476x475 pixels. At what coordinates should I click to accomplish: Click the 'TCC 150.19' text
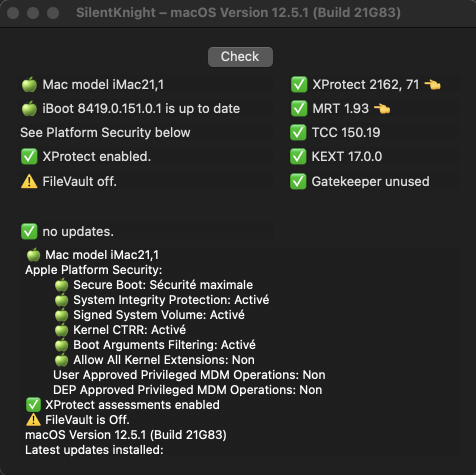[x=346, y=132]
